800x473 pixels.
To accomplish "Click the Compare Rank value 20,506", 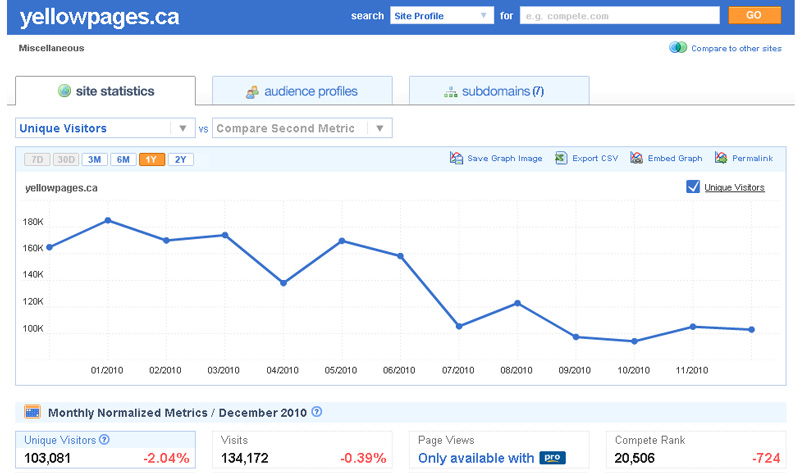I will pyautogui.click(x=634, y=458).
